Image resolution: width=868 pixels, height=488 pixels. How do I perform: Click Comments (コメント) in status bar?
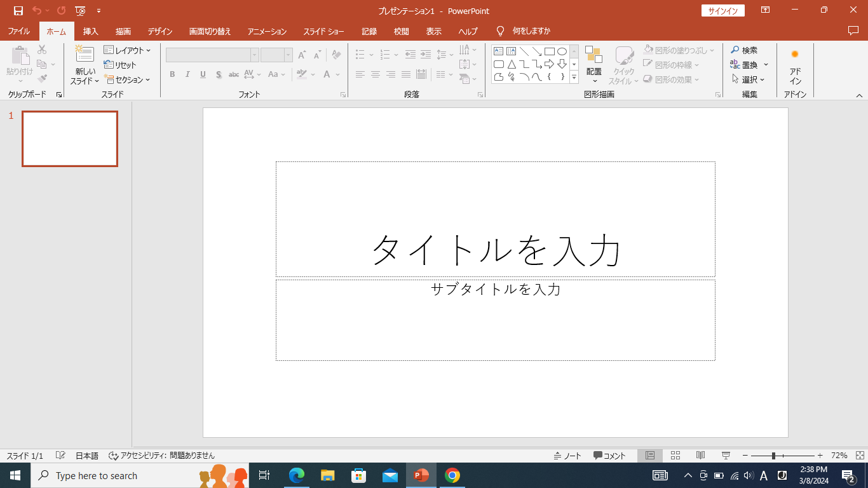point(609,456)
